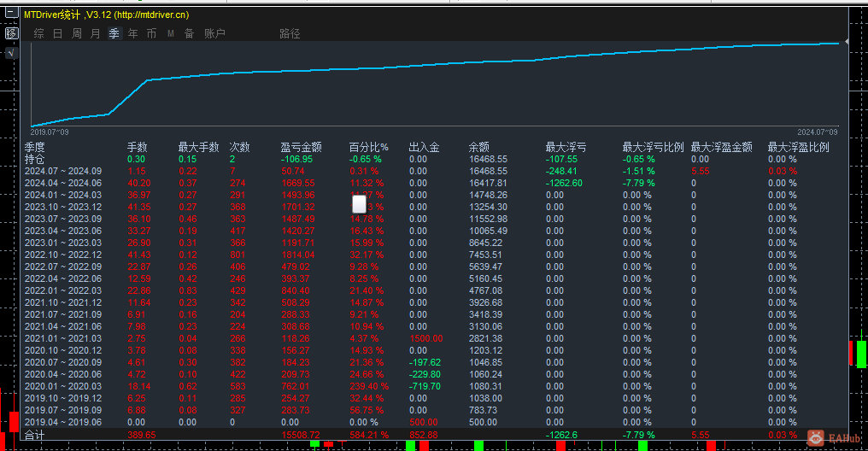This screenshot has width=868, height=451.
Task: Open the 币 currency tab
Action: pyautogui.click(x=152, y=34)
